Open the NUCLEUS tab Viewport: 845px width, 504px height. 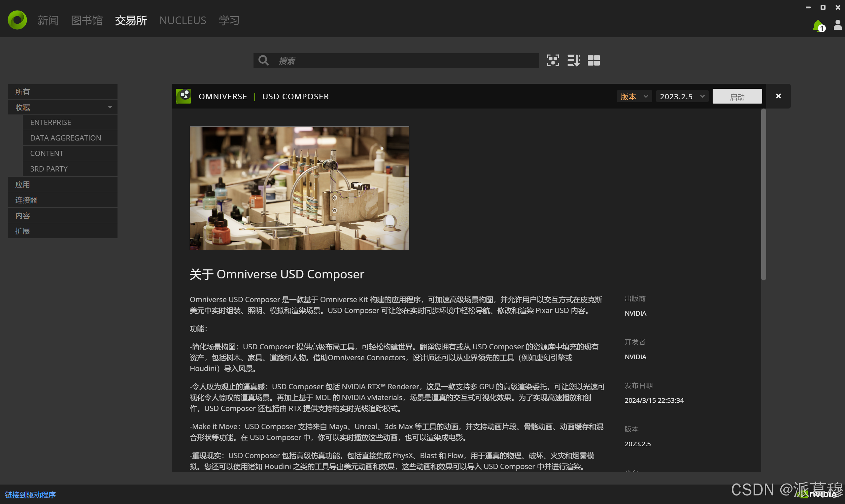click(x=183, y=20)
